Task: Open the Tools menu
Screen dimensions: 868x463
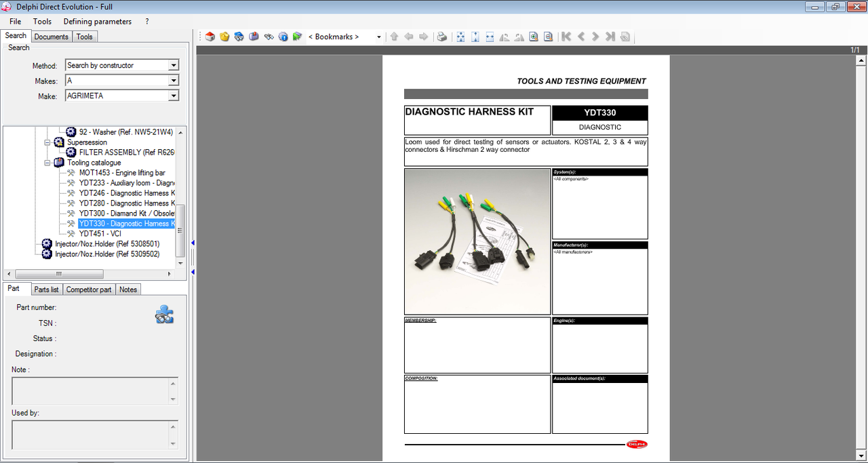Action: [42, 21]
